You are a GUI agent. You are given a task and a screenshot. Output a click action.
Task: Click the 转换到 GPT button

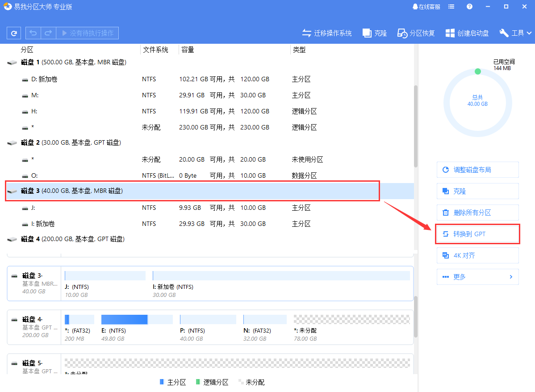point(477,234)
